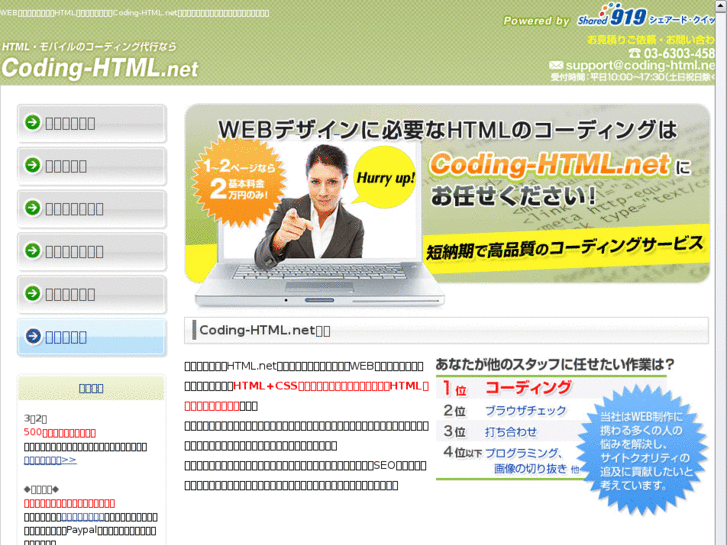
Task: Click the rank '1位 コーディング' row
Action: (507, 388)
